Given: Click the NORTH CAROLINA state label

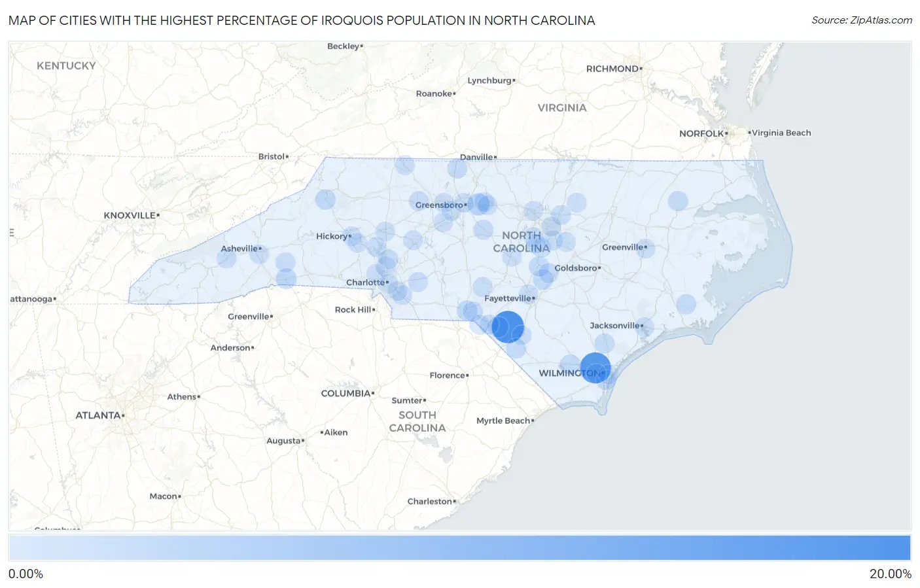Looking at the screenshot, I should coord(522,241).
